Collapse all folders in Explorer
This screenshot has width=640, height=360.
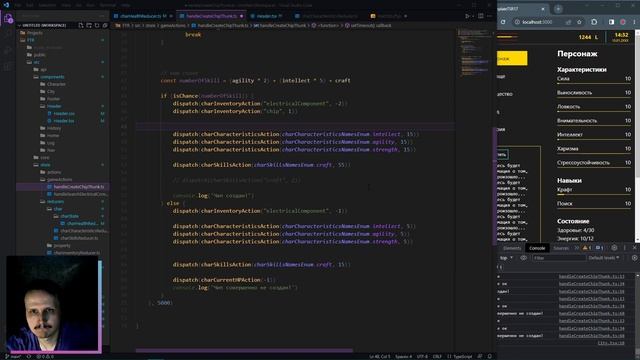coord(105,25)
